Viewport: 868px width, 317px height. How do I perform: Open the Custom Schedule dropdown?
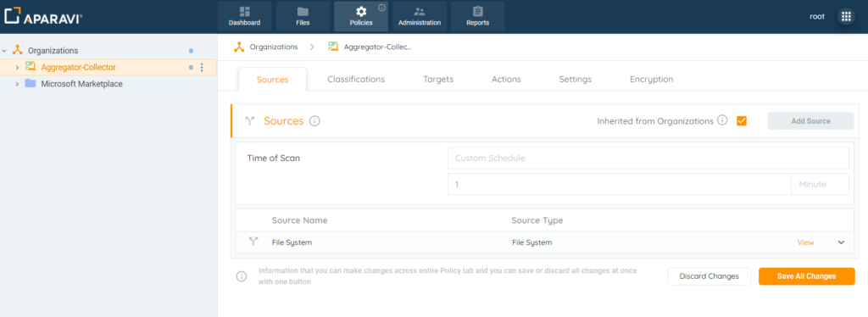(x=648, y=158)
